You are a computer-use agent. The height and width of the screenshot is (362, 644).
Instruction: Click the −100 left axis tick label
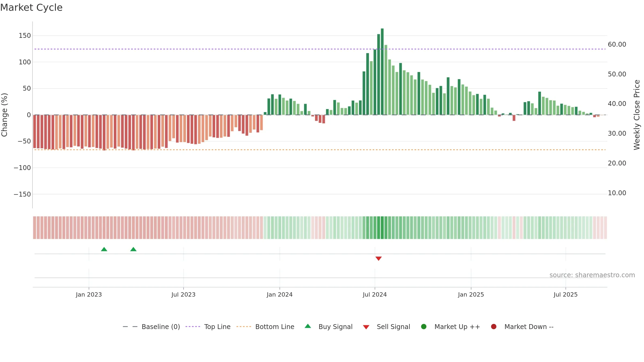(22, 168)
